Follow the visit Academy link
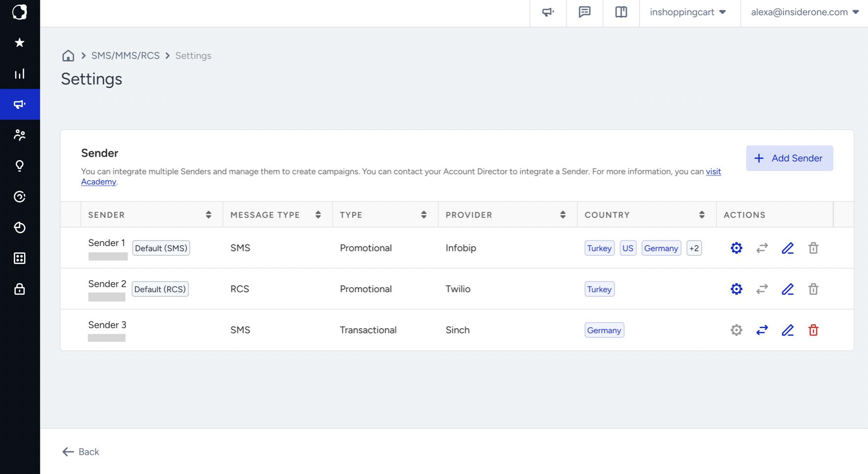868x474 pixels. pos(713,171)
